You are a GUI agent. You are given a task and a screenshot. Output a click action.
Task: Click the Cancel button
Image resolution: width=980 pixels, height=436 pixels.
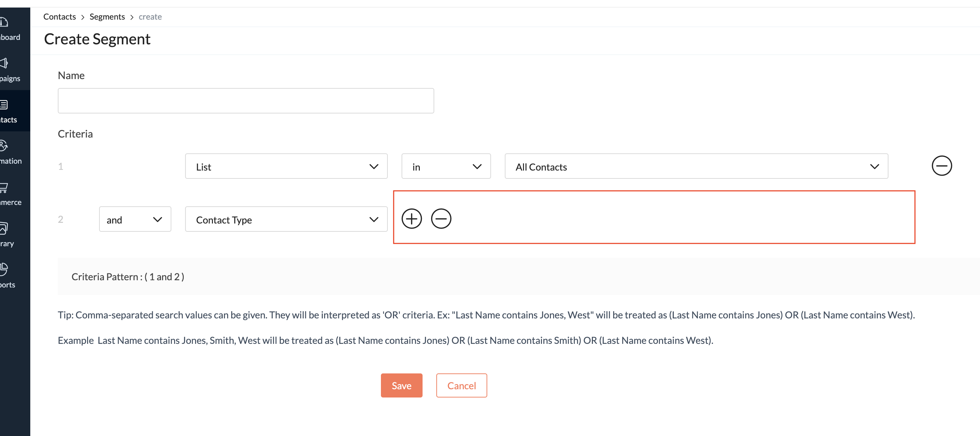pyautogui.click(x=461, y=385)
